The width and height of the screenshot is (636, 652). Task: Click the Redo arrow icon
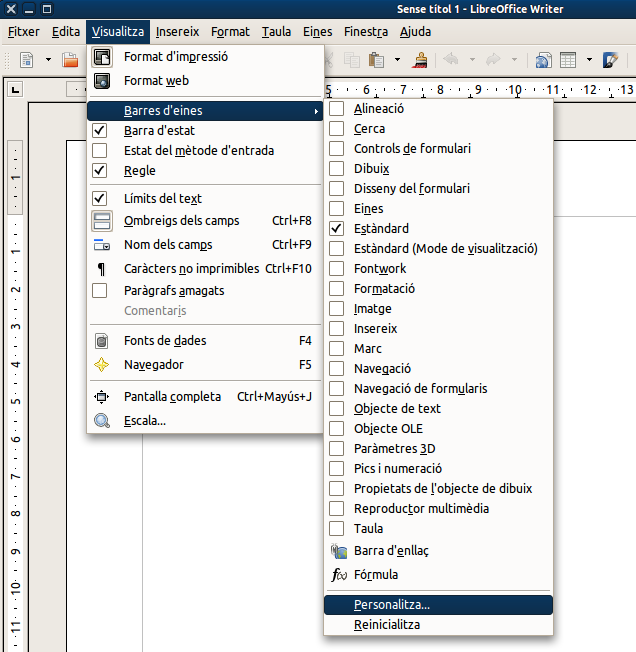tap(493, 59)
